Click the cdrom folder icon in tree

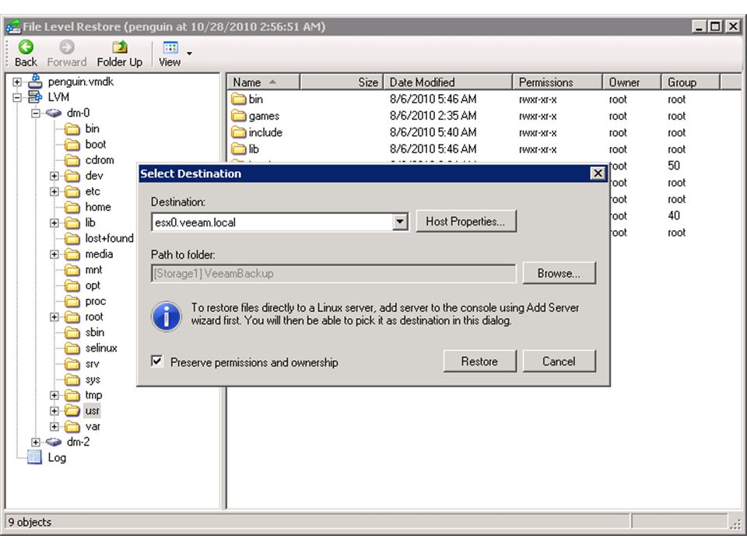tap(72, 160)
